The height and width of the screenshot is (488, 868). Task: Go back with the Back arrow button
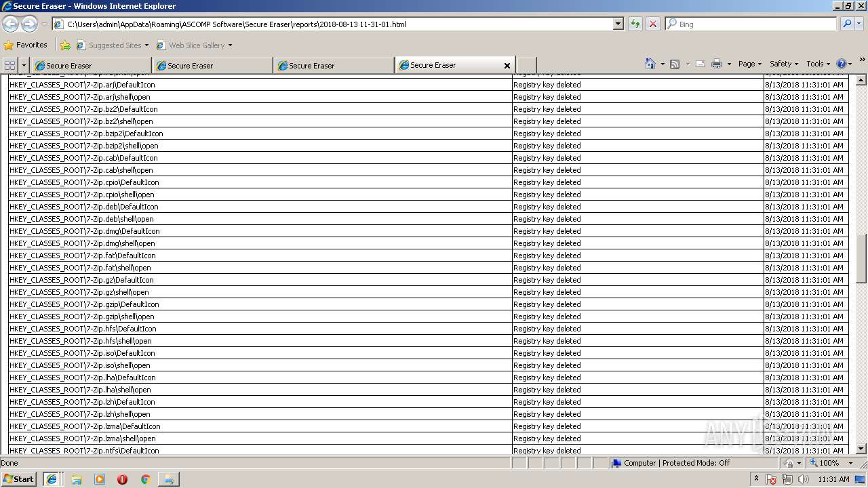click(x=10, y=24)
